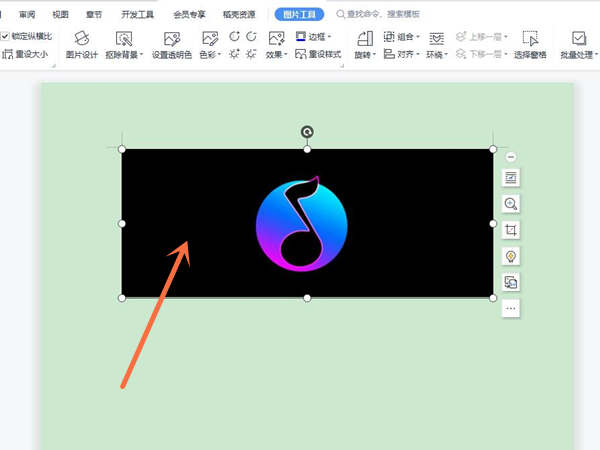Click the rotation handle above the image
600x450 pixels.
point(307,131)
